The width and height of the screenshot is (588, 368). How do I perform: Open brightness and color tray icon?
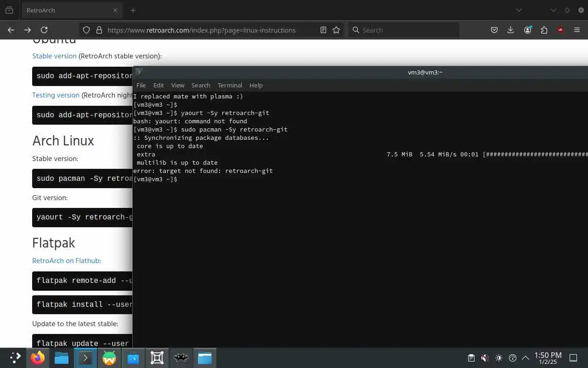point(499,357)
